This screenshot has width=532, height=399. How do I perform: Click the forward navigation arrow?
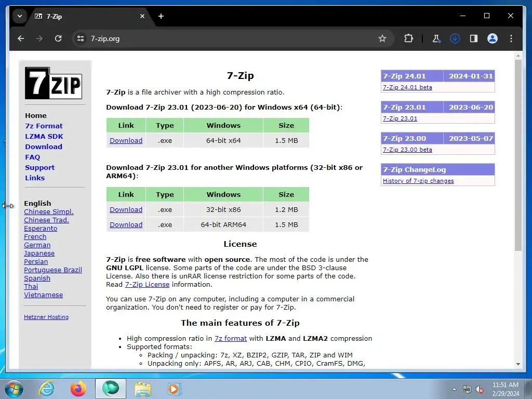coord(39,38)
